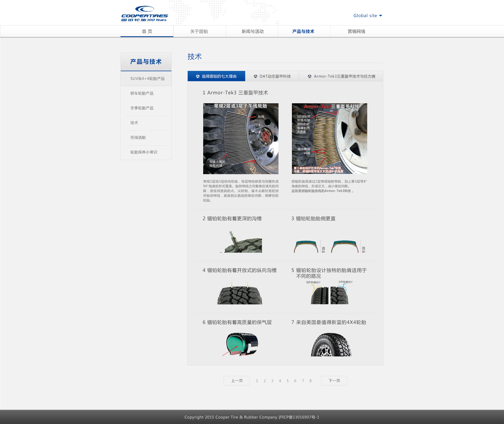This screenshot has height=424, width=504.
Task: Click the wheel icon on 七大理由 tab
Action: click(198, 76)
